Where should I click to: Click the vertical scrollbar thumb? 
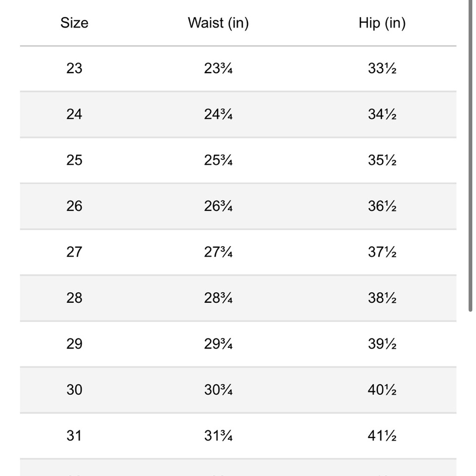470,156
